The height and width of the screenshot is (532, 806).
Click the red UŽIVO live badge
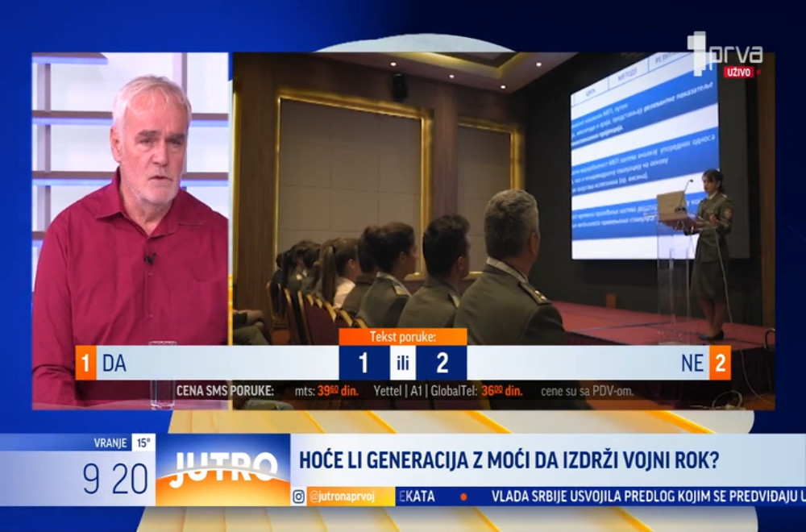(x=738, y=73)
